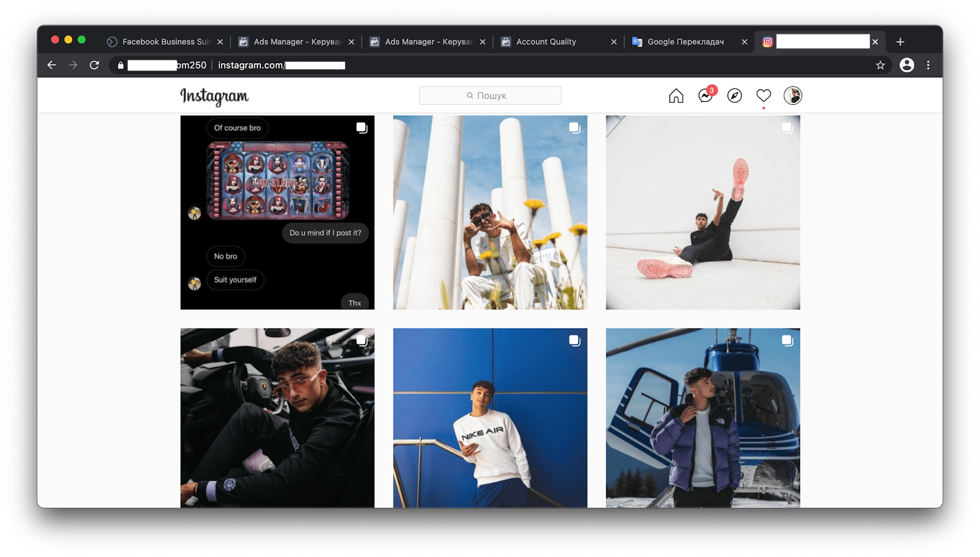980x557 pixels.
Task: Go forward with browser forward arrow
Action: click(73, 65)
